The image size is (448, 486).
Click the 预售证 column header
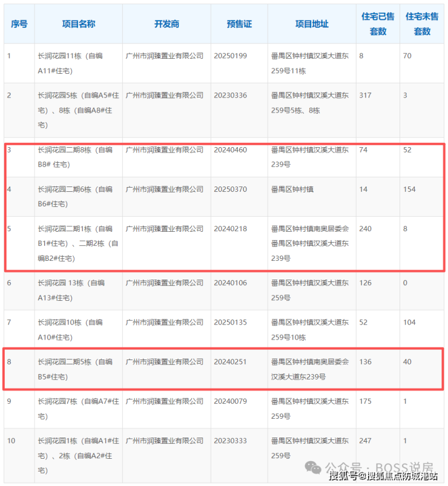[x=239, y=24]
